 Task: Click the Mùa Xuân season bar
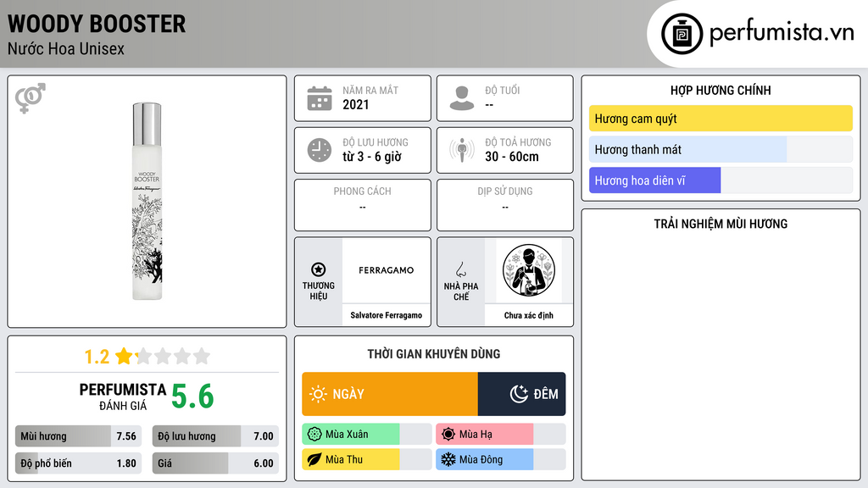(367, 435)
